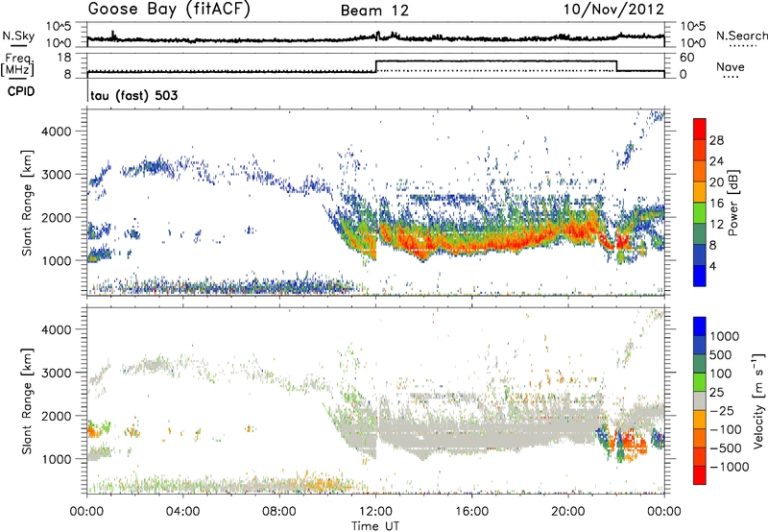Select the 'N.Sky' legend label
This screenshot has height=532, width=768.
(x=18, y=36)
